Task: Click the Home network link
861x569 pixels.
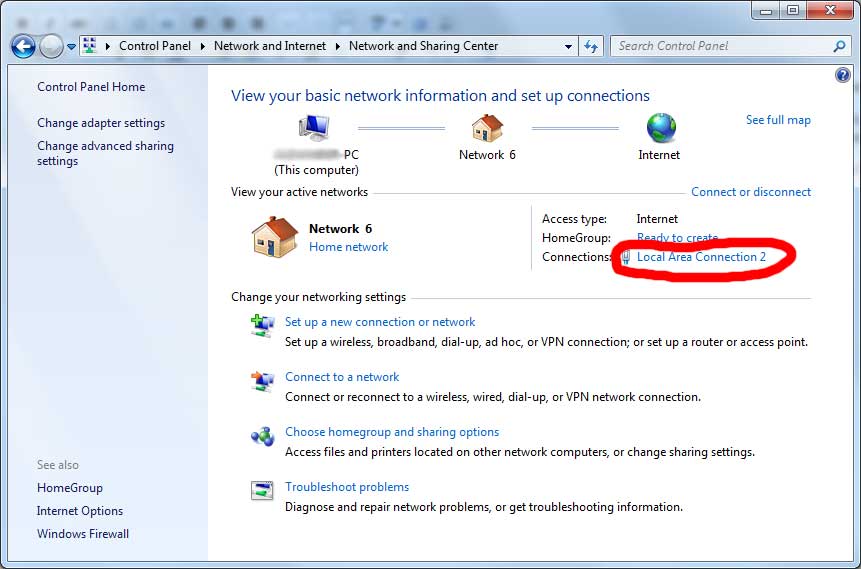Action: coord(349,247)
